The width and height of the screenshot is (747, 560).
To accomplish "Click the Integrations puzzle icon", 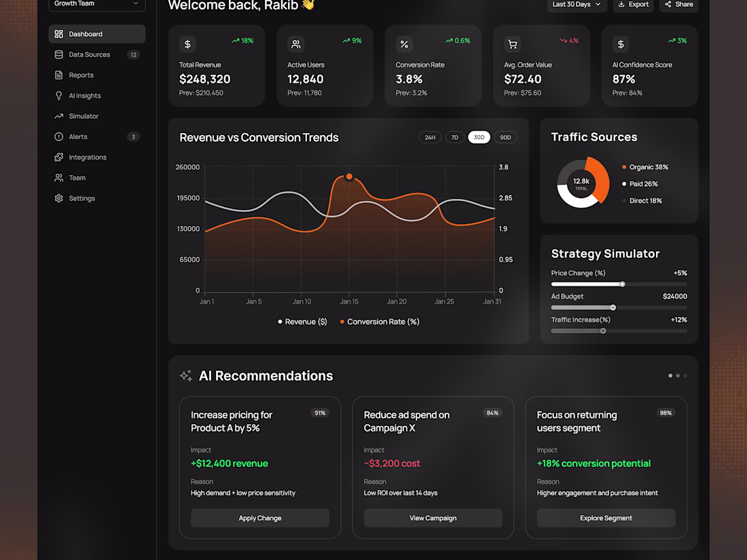I will pos(58,157).
